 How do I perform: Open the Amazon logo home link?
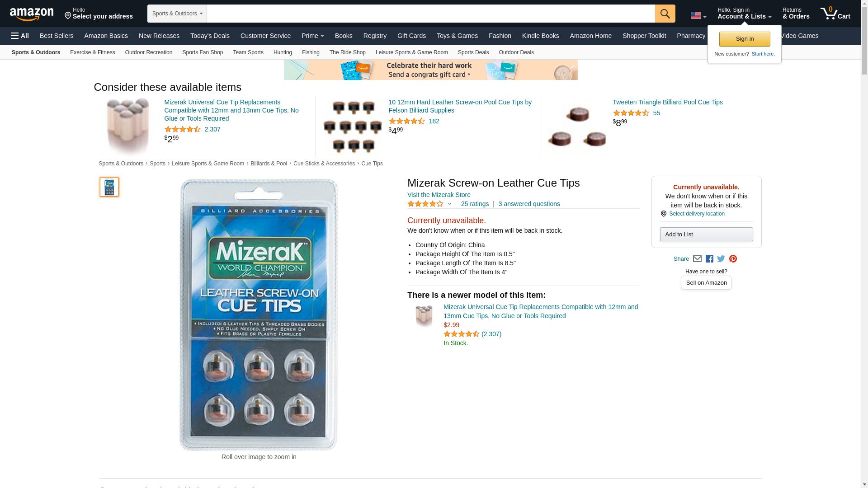pos(32,14)
